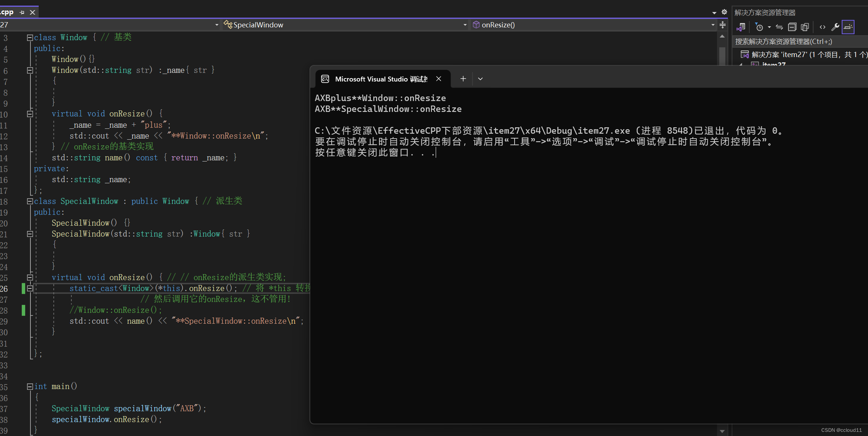Click 'private:' access specifier on line 15
The width and height of the screenshot is (868, 436).
51,169
